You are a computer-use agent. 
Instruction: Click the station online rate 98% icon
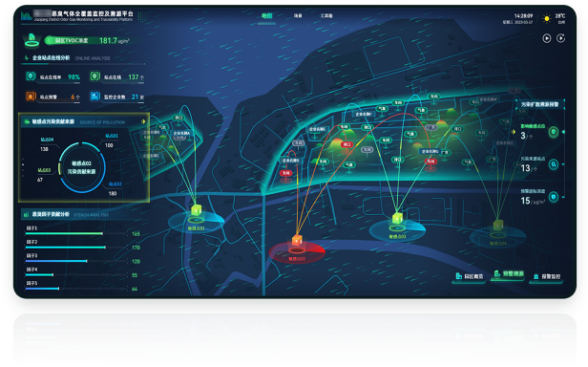[x=31, y=76]
